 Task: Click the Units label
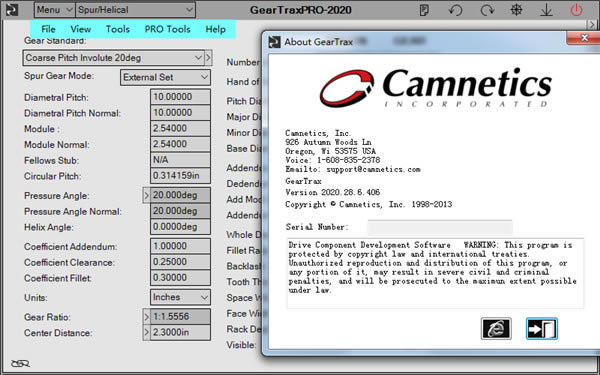tap(36, 297)
